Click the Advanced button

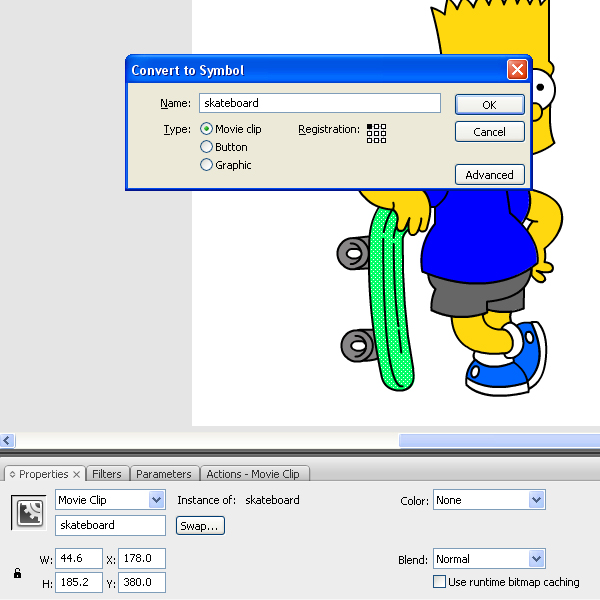point(489,174)
